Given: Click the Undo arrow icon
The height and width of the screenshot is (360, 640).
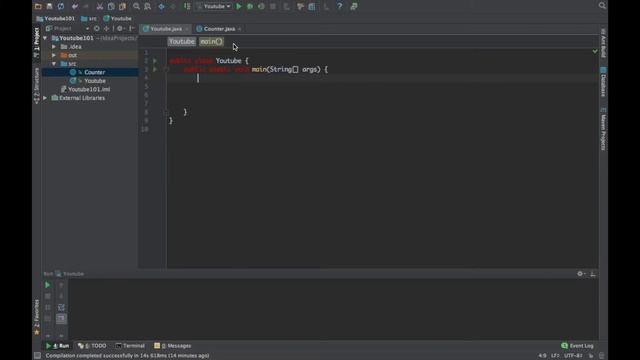Looking at the screenshot, I should (75, 6).
